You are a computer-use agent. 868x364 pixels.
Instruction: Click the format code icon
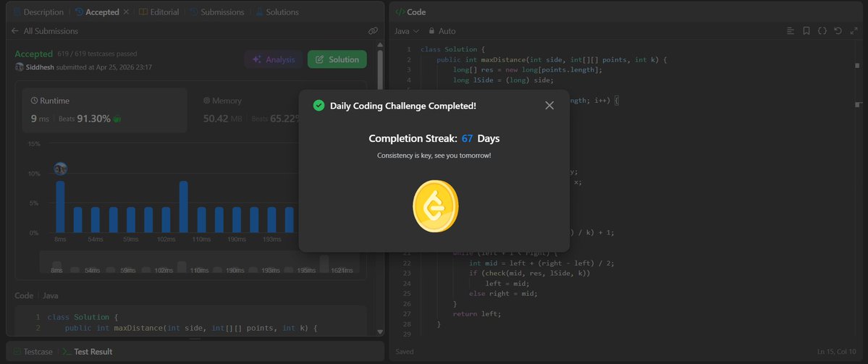(x=791, y=31)
